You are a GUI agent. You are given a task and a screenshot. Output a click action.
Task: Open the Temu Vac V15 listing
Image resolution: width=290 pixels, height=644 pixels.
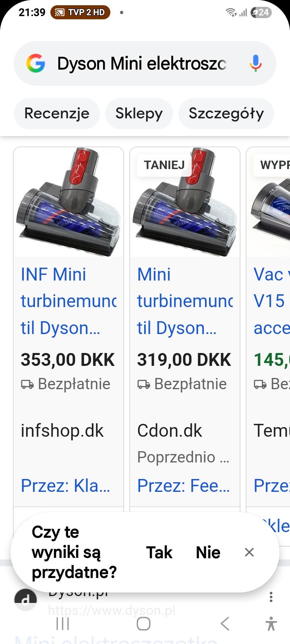tap(271, 301)
